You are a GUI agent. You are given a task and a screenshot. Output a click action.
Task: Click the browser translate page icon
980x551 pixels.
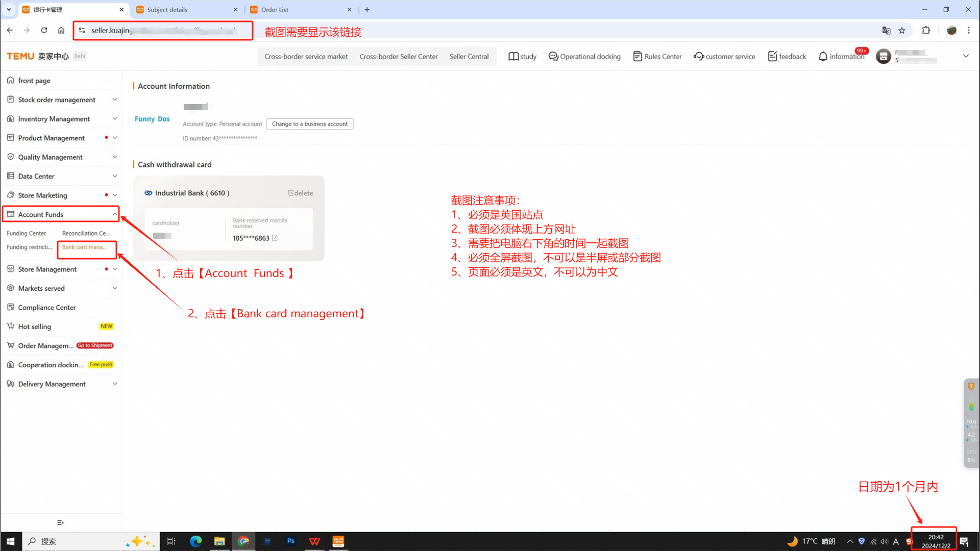click(x=886, y=31)
